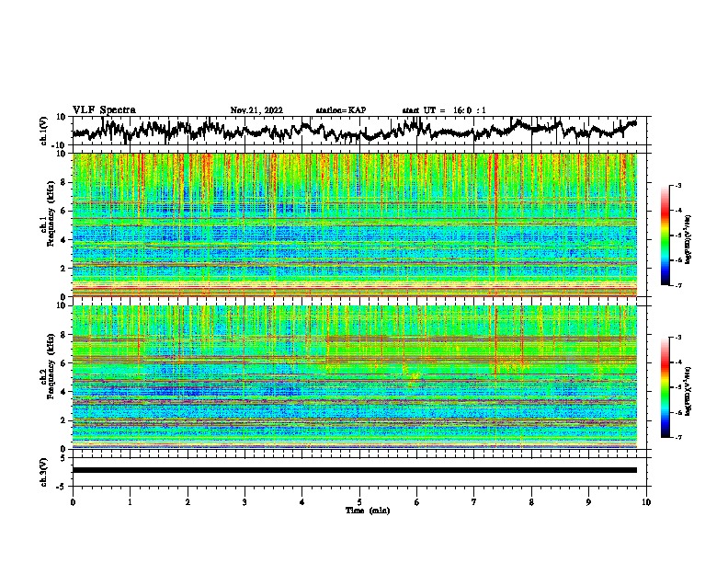Click the ch.1 voltage waveform trace
This screenshot has height=563, width=728.
pyautogui.click(x=354, y=131)
